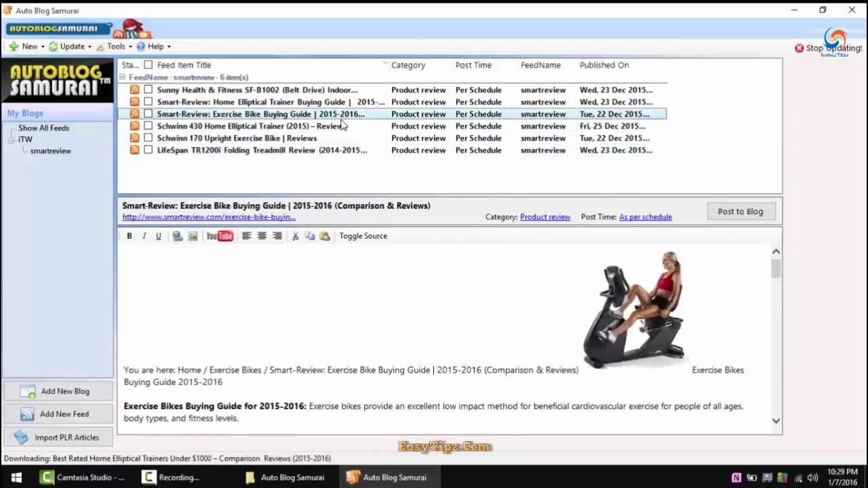
Task: Sort by Post Time column header
Action: tap(473, 65)
